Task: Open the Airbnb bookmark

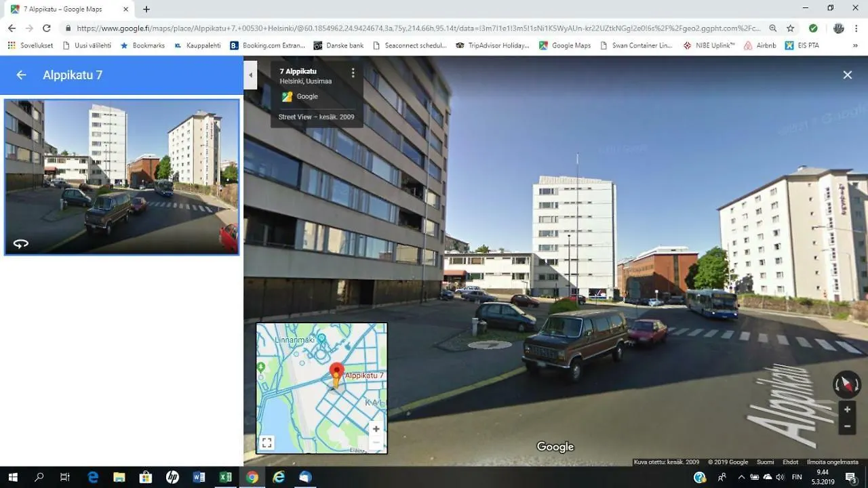Action: [760, 45]
